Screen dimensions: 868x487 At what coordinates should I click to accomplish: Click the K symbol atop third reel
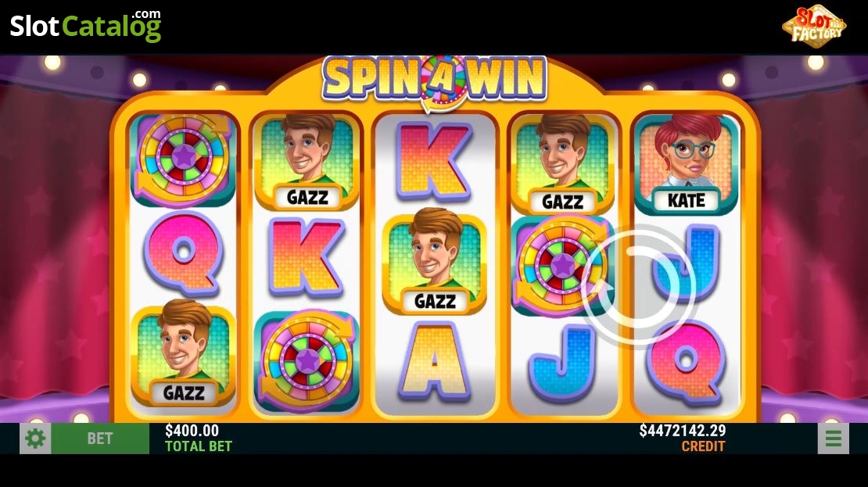(x=435, y=162)
